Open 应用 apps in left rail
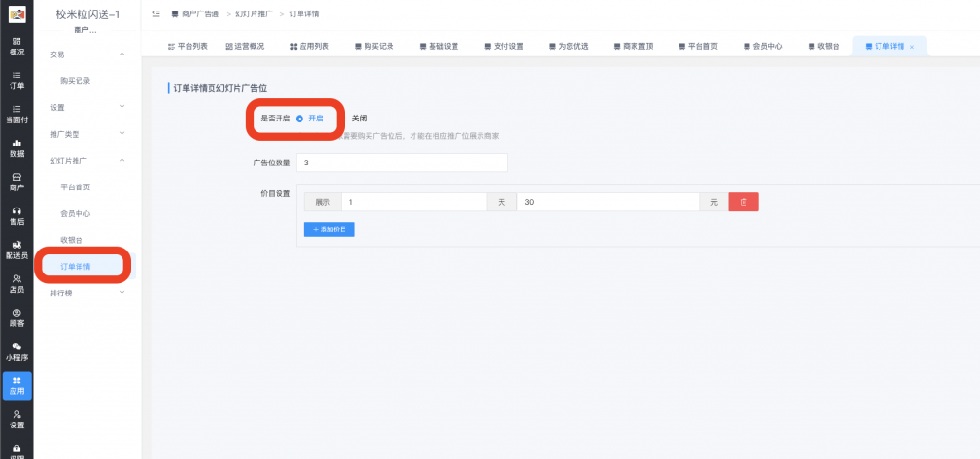This screenshot has height=459, width=980. [17, 386]
